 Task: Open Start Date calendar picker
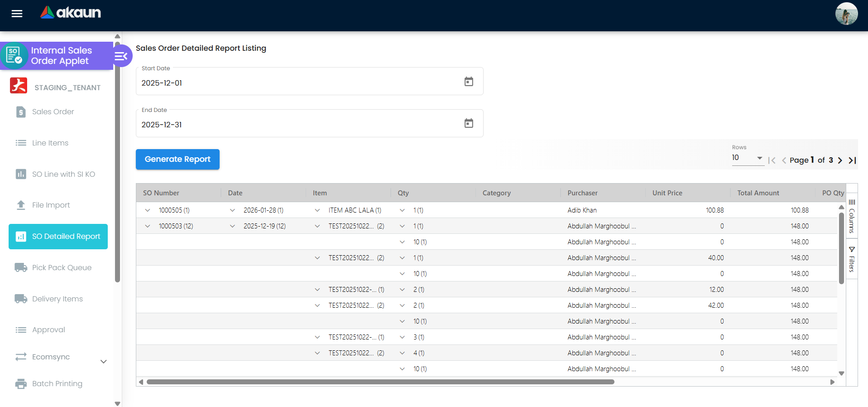coord(469,82)
